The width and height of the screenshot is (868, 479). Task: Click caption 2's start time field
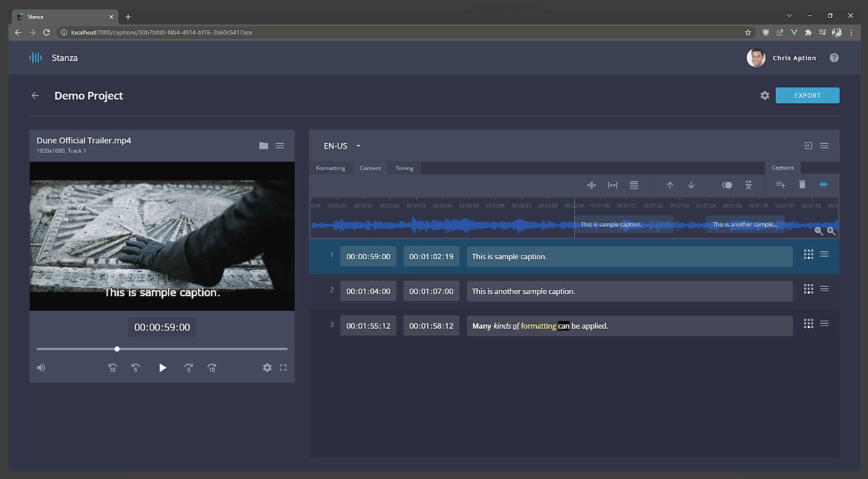coord(368,291)
